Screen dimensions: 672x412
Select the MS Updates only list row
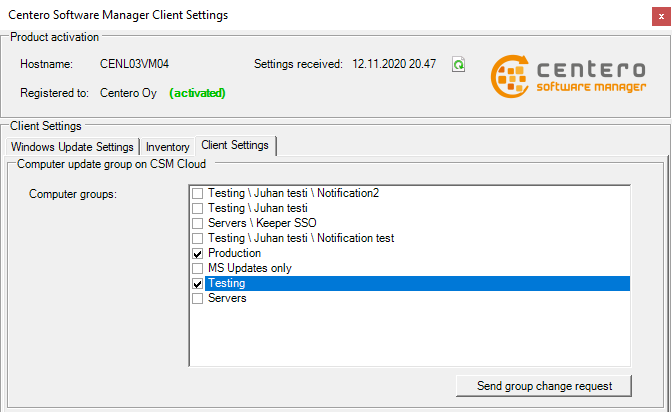tap(248, 268)
